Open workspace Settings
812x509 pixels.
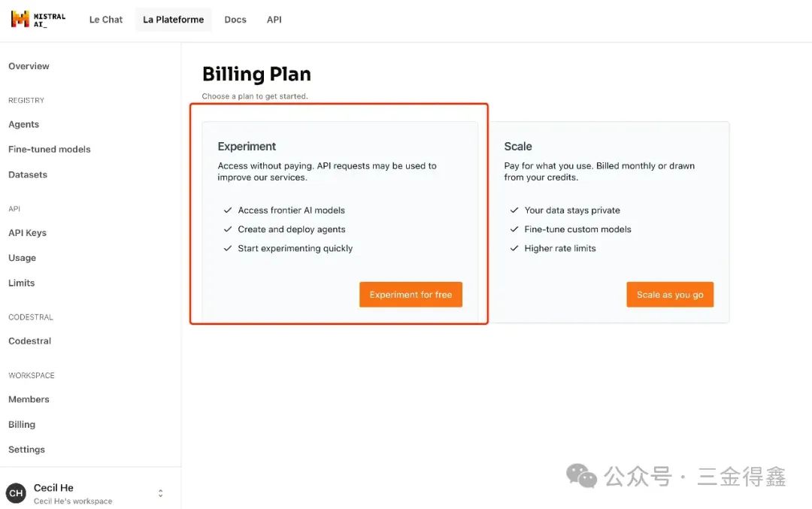pyautogui.click(x=26, y=450)
